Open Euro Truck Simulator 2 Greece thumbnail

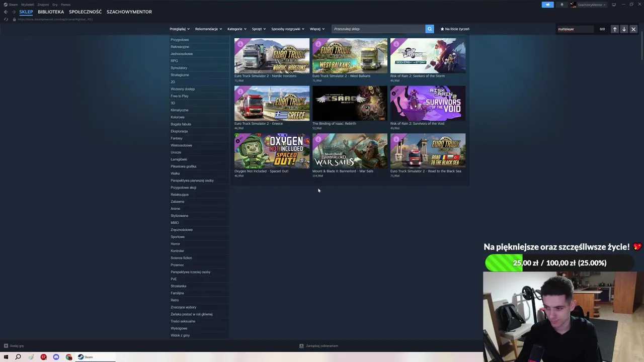[272, 103]
